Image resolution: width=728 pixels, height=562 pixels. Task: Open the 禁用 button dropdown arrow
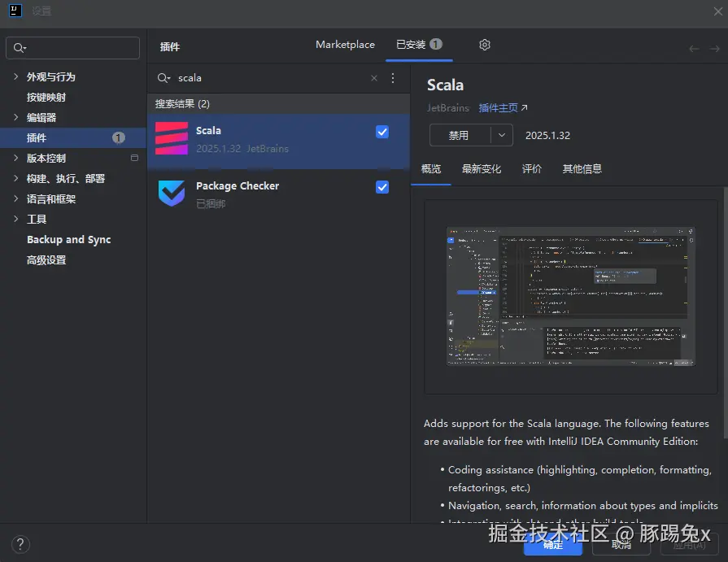coord(502,135)
